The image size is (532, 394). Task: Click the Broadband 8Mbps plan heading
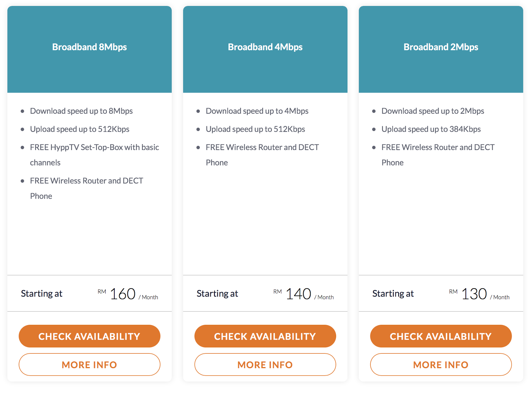(x=89, y=47)
